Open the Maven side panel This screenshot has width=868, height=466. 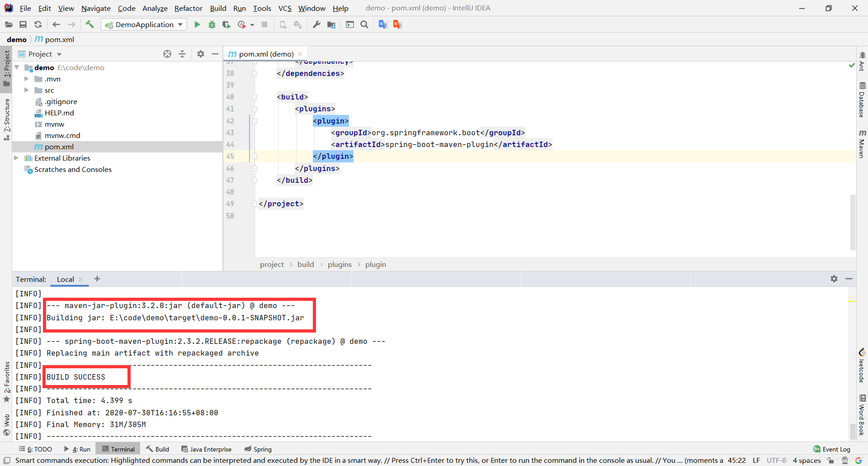click(862, 144)
